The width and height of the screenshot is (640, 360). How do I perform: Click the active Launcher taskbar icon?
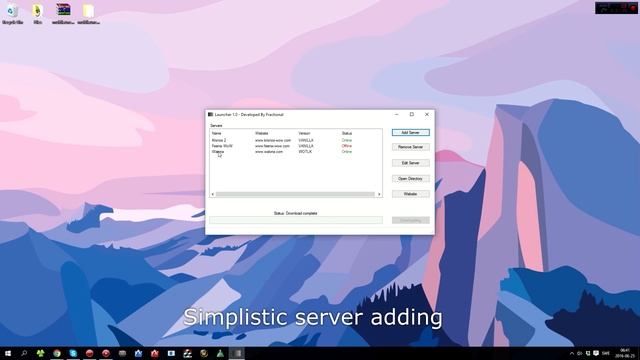237,353
